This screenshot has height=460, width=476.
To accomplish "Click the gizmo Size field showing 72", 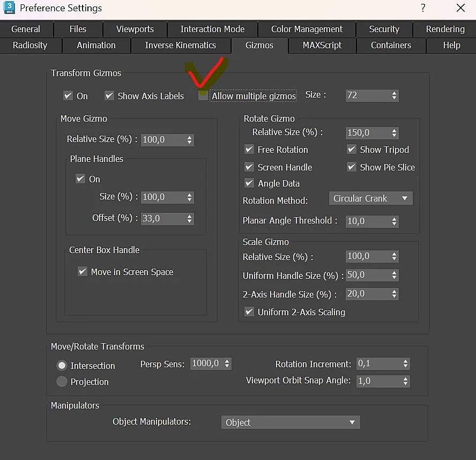I will tap(368, 95).
